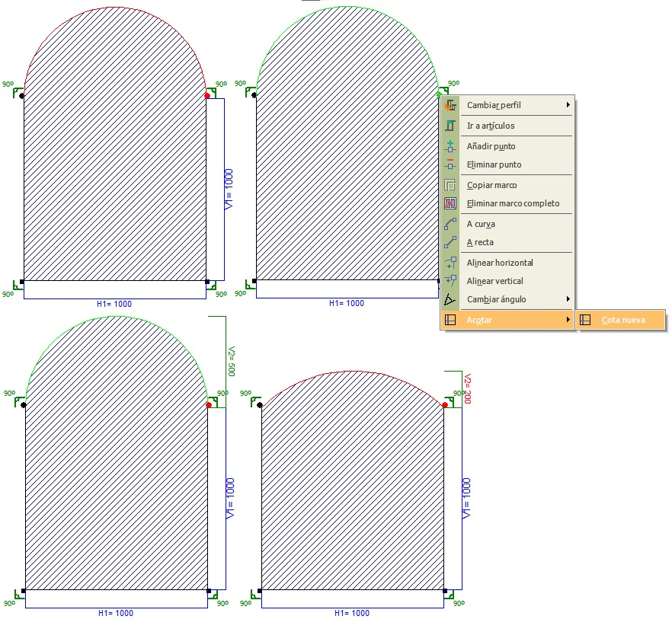
Task: Click V1= 1000 on the V2= 500 frame
Action: click(x=231, y=499)
